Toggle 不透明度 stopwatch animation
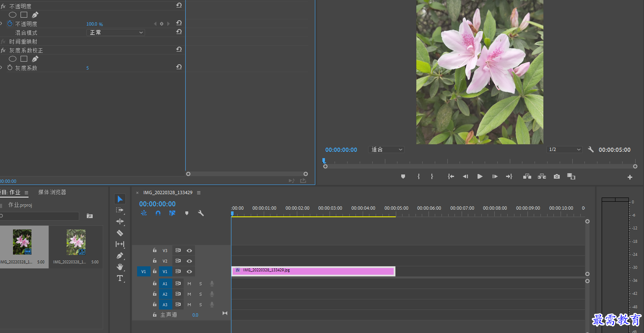 (10, 23)
